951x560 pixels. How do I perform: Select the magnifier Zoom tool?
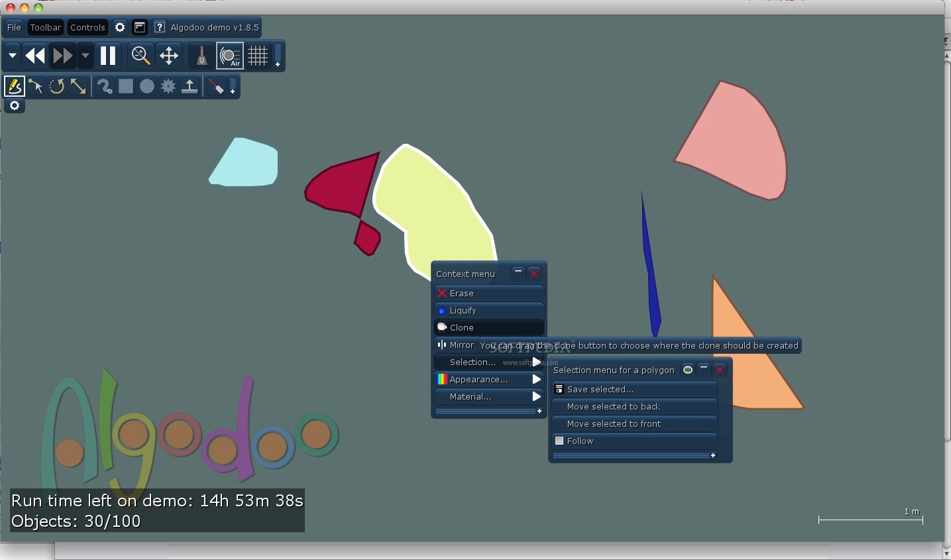[140, 56]
